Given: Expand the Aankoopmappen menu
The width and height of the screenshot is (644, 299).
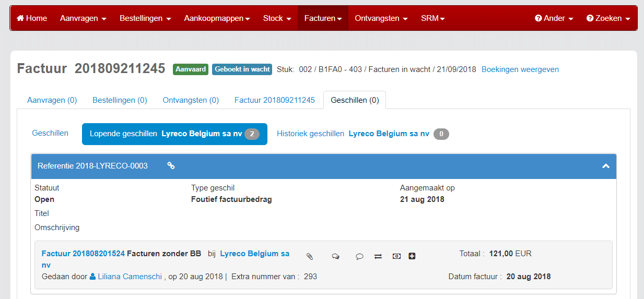Looking at the screenshot, I should click(x=217, y=18).
